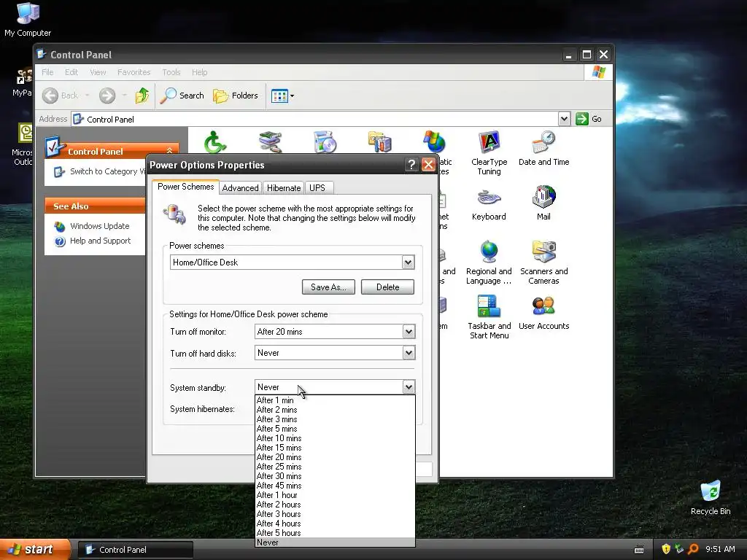Choose After 2 mins standby option
Image resolution: width=747 pixels, height=560 pixels.
(x=335, y=410)
